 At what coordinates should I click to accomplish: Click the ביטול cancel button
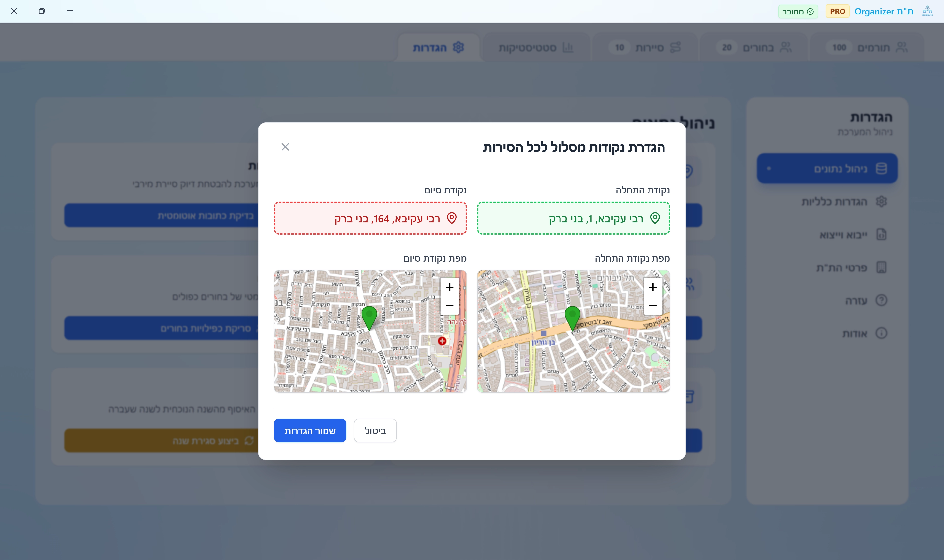point(375,431)
